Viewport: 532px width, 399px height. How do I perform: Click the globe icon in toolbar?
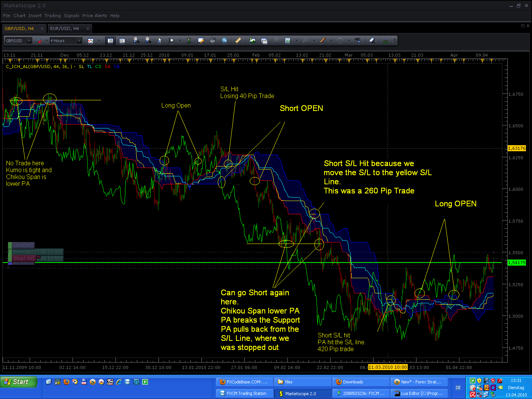tap(224, 40)
